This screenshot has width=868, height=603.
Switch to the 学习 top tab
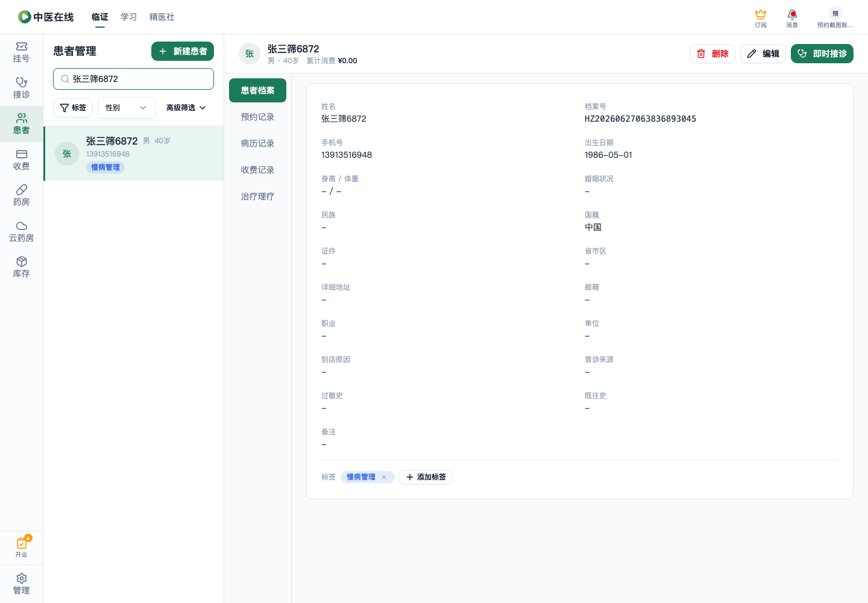[129, 17]
